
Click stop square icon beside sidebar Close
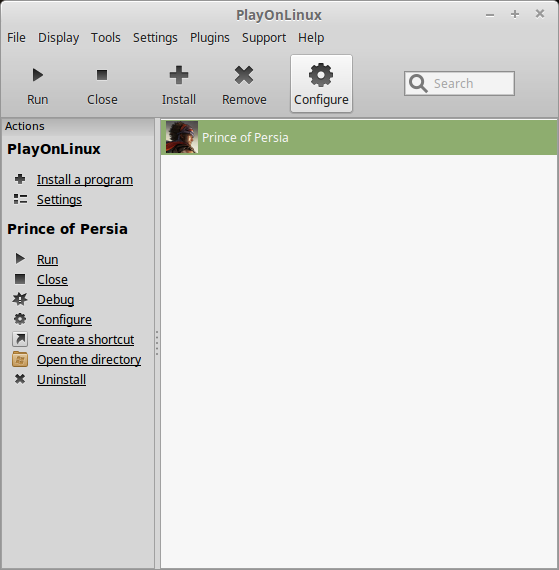click(20, 279)
